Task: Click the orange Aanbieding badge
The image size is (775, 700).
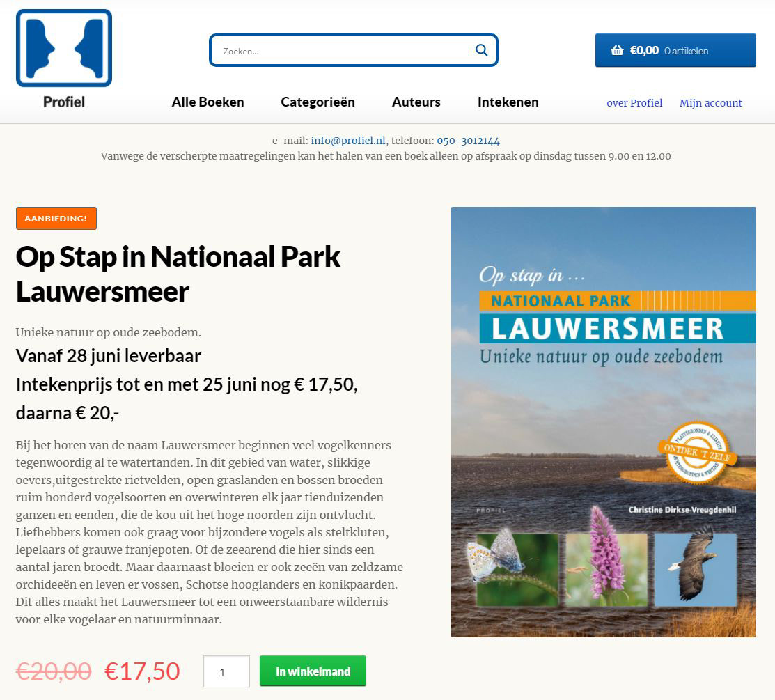Action: (56, 219)
